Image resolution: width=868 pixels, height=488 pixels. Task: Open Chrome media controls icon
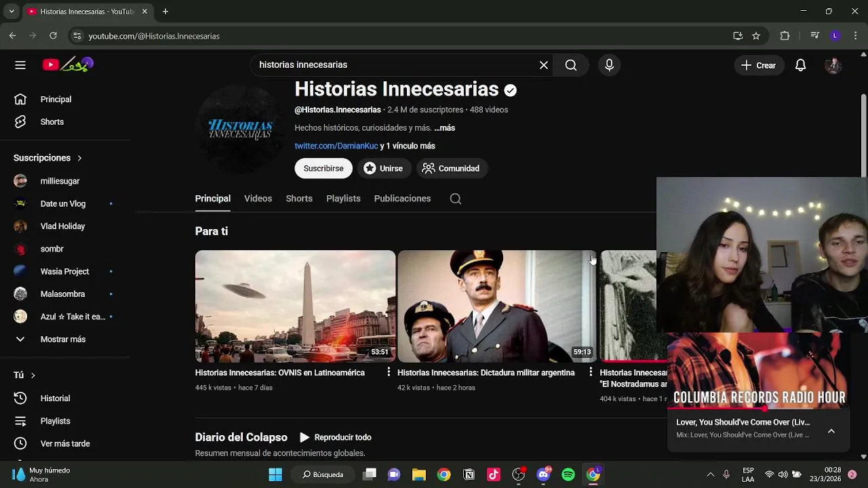point(815,36)
